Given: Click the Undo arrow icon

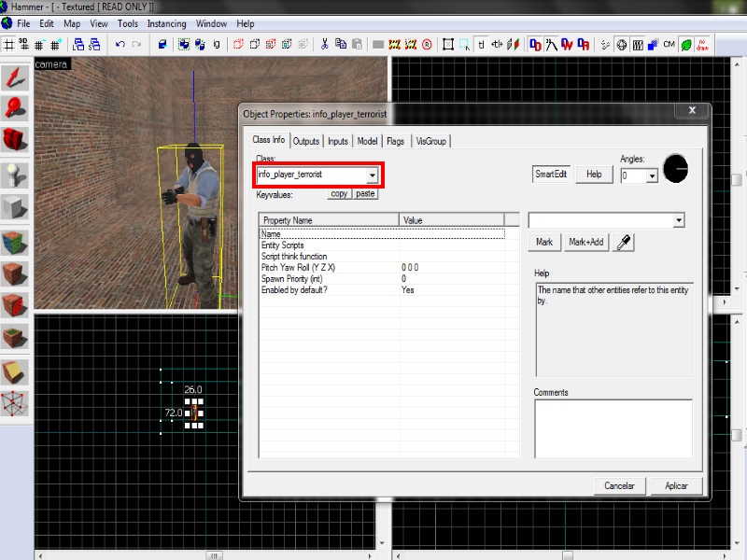Looking at the screenshot, I should click(x=120, y=45).
